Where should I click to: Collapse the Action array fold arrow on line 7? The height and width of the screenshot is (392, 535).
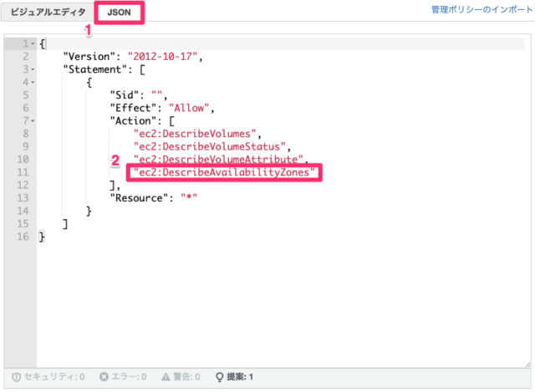(x=33, y=120)
